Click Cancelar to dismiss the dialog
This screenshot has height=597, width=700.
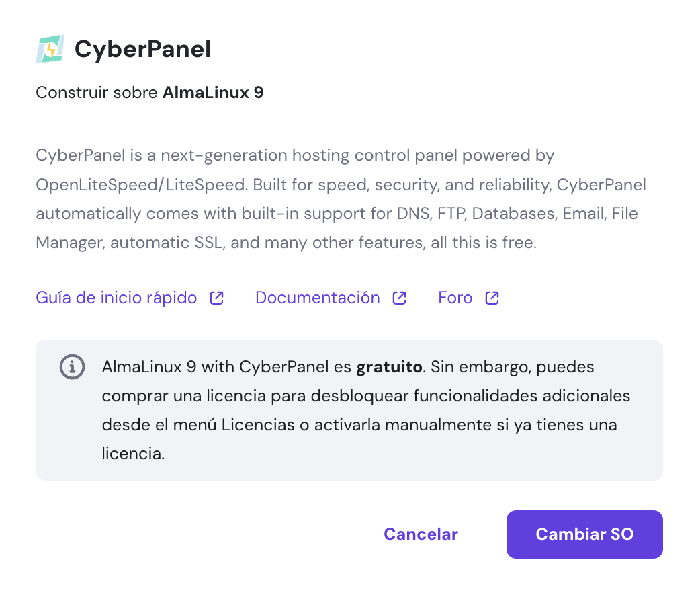pos(421,534)
